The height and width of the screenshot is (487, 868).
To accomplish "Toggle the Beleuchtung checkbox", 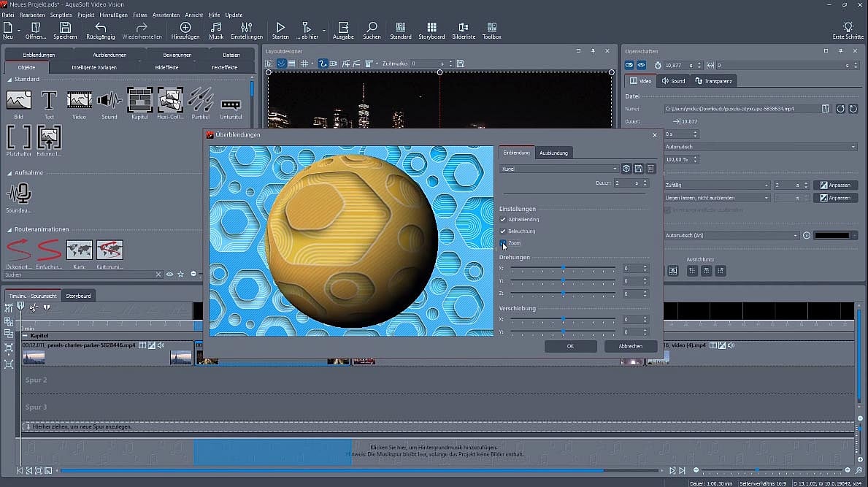I will (503, 231).
